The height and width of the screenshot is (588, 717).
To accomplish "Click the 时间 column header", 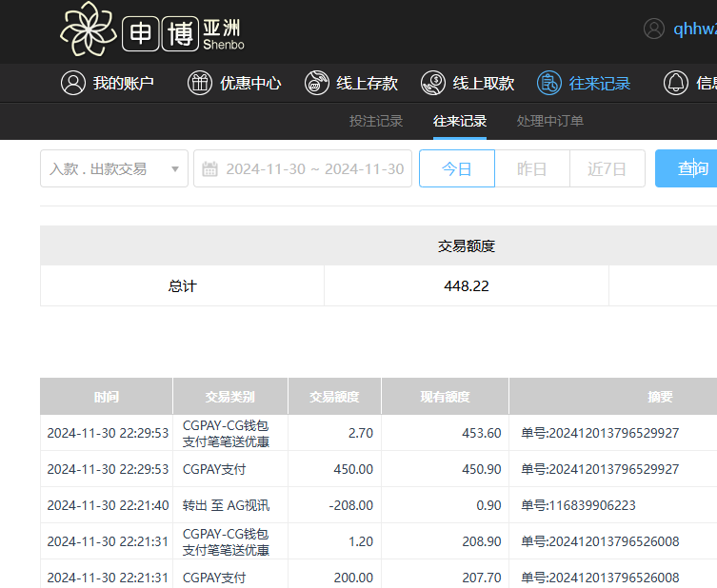I will coord(107,397).
